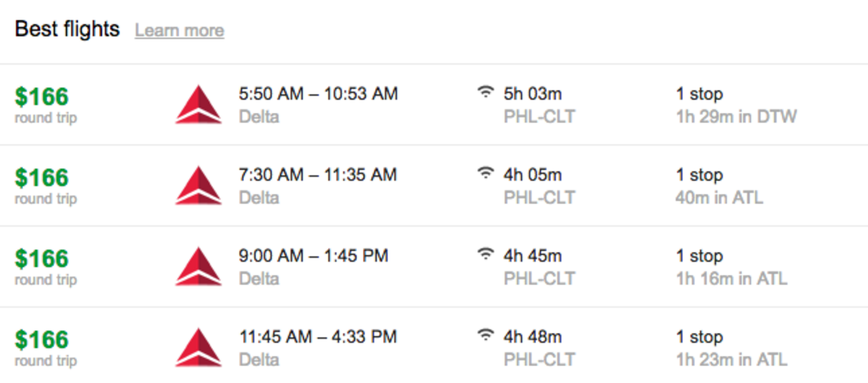Click the 1h 23m in ATL layover

[x=732, y=360]
